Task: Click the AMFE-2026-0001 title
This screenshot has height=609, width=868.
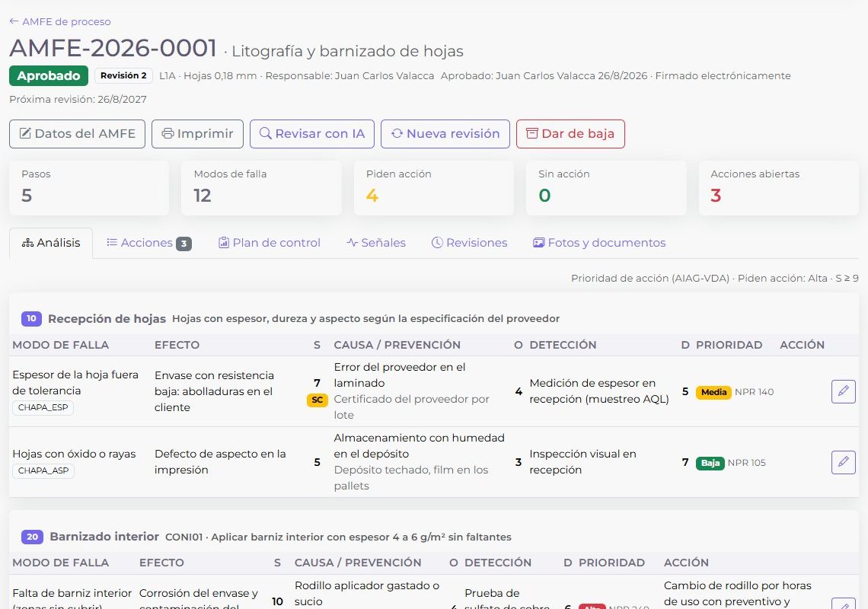Action: (113, 48)
